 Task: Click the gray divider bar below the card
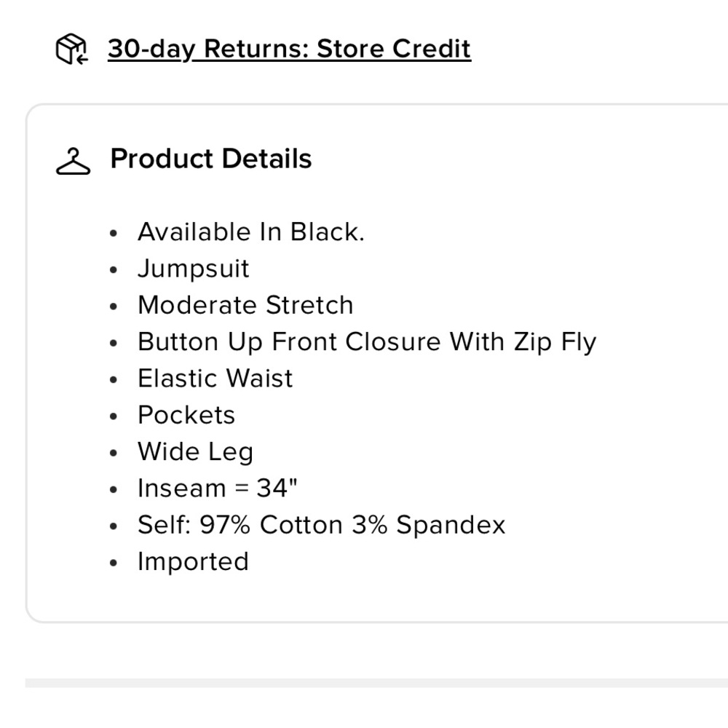pos(376,683)
